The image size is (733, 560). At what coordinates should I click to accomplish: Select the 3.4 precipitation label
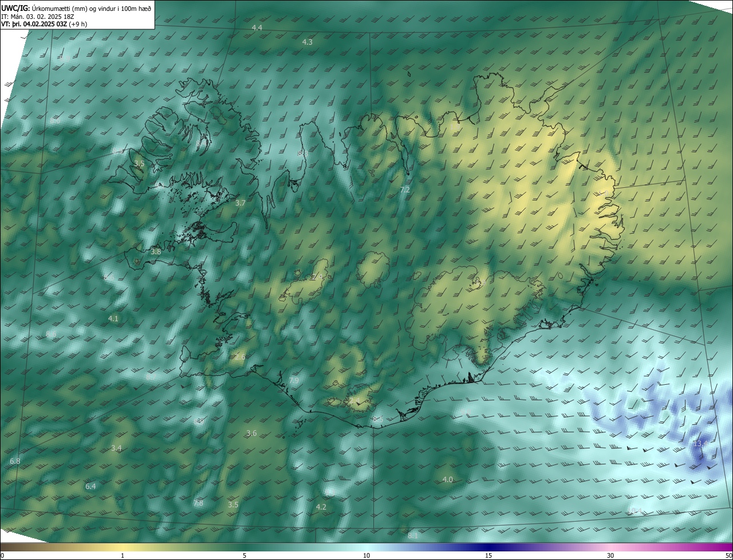[116, 448]
